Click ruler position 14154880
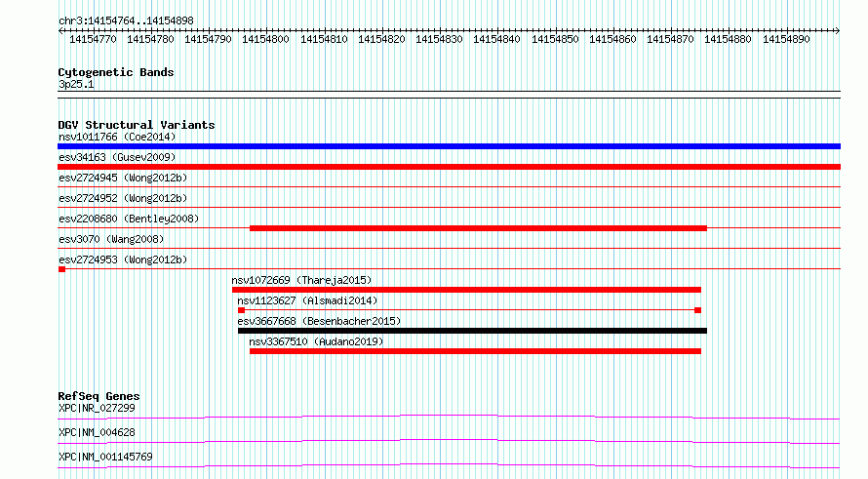Image resolution: width=868 pixels, height=479 pixels. [x=728, y=39]
